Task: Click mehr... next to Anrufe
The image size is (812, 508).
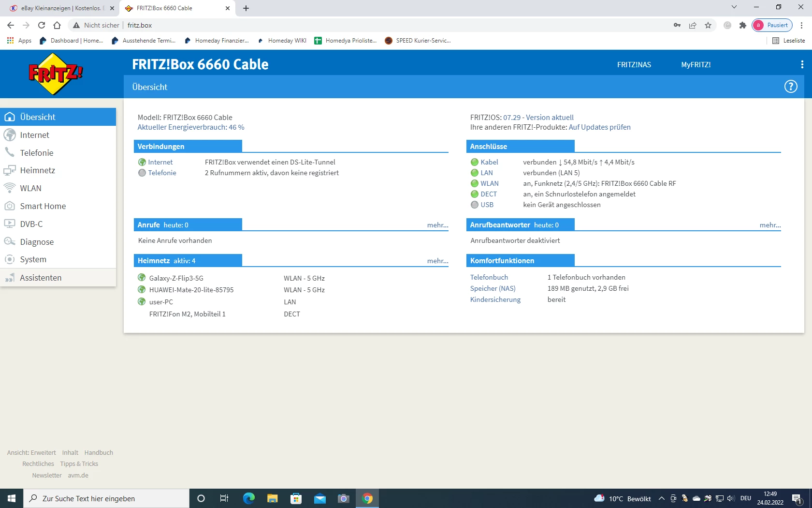Action: pos(438,225)
